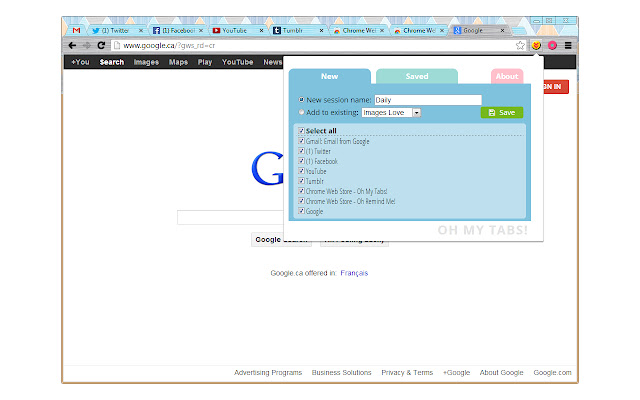Image resolution: width=640 pixels, height=400 pixels.
Task: Click the Oh My Tabs extension icon
Action: tap(536, 45)
